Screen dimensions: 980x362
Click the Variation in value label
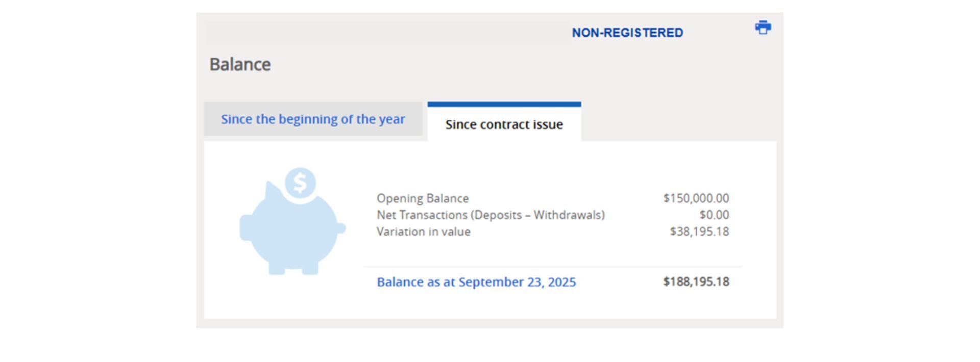[423, 232]
